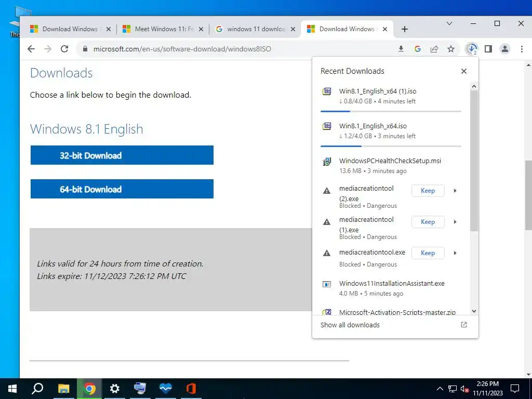The width and height of the screenshot is (532, 399).
Task: Open WindowsPCHealthCheckSetup.msi download entry
Action: (x=391, y=166)
